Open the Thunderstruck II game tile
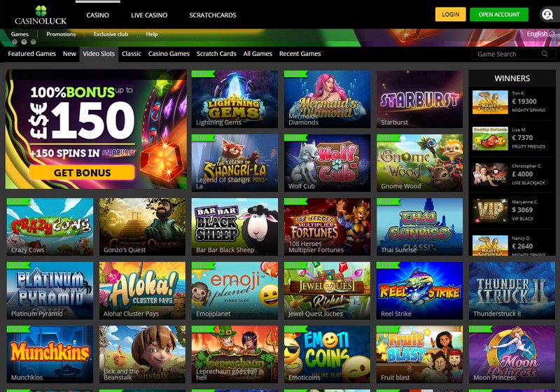The height and width of the screenshot is (392, 560). 512,290
